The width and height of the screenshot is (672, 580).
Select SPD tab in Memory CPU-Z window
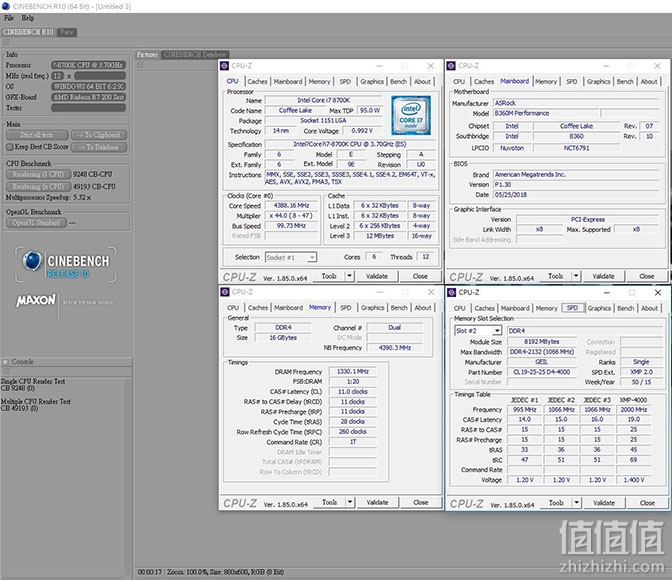[x=345, y=308]
